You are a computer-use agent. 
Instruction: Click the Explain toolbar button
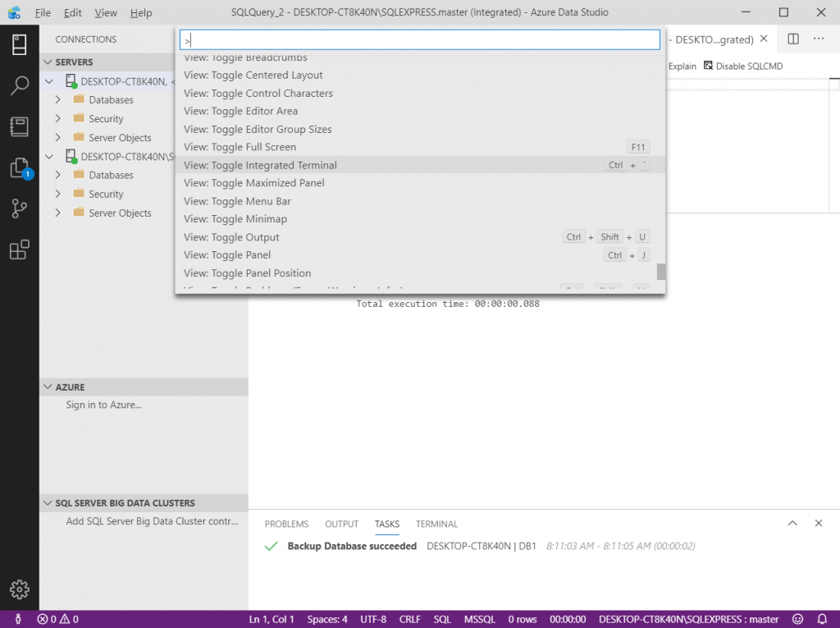coord(682,66)
